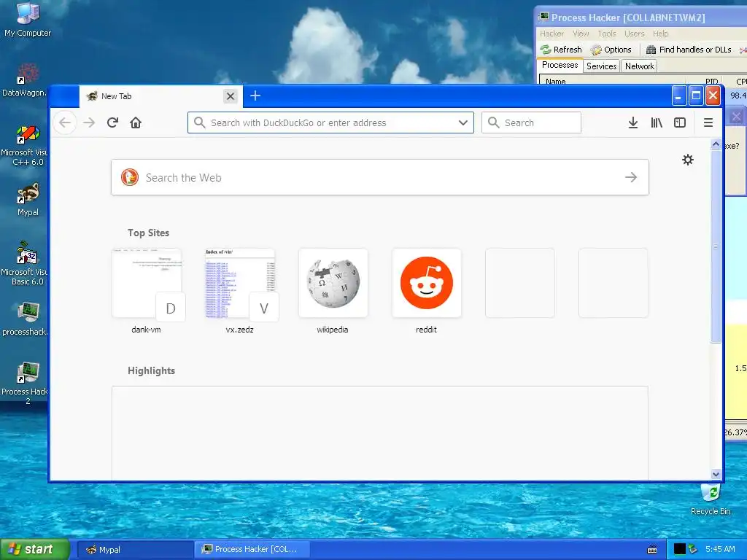Expand the address bar history dropdown

click(463, 122)
